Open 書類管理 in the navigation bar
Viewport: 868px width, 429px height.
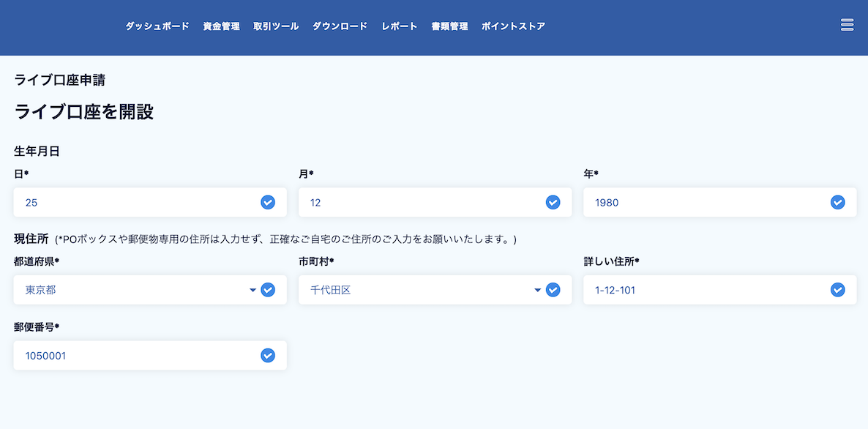(x=449, y=26)
